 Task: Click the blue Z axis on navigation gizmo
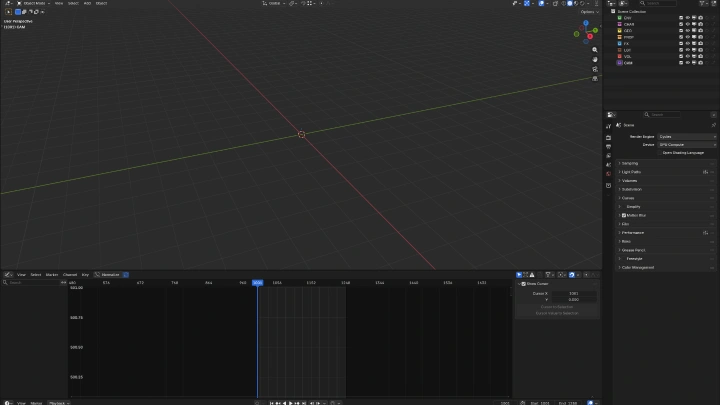(x=586, y=23)
